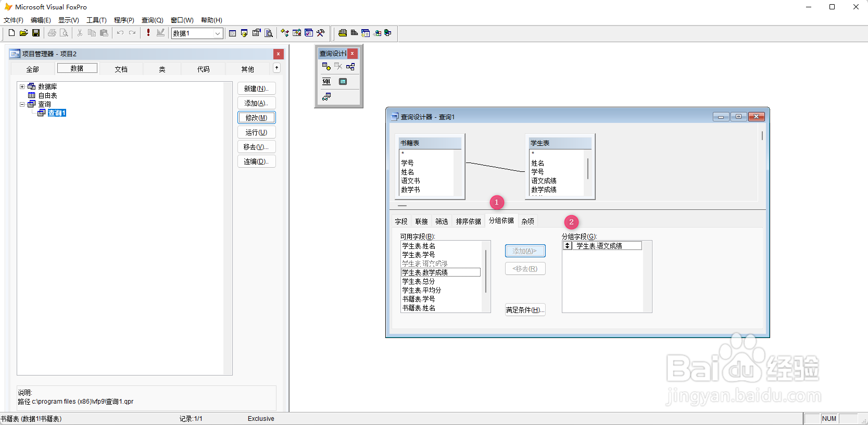Open the Toolbox hammer-and-wrench icon
This screenshot has width=868, height=425.
[321, 33]
